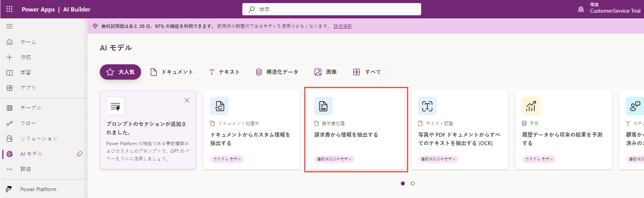Click the document processing card icon
644x198 pixels.
[x=219, y=106]
